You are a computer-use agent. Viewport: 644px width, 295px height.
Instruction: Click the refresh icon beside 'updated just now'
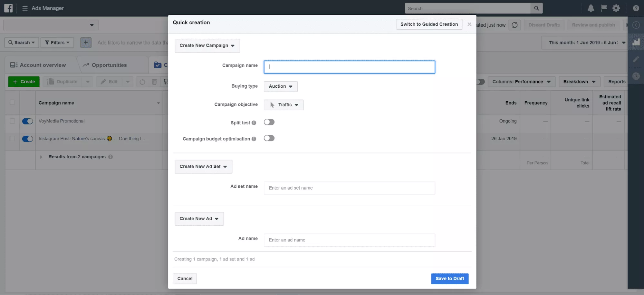(514, 25)
